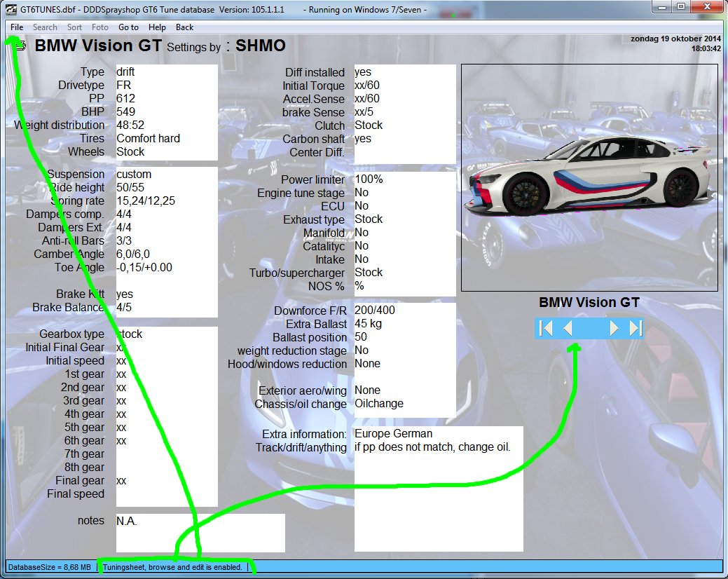Click the Ballast position value "50"
Viewport: 728px width, 579px height.
(361, 336)
